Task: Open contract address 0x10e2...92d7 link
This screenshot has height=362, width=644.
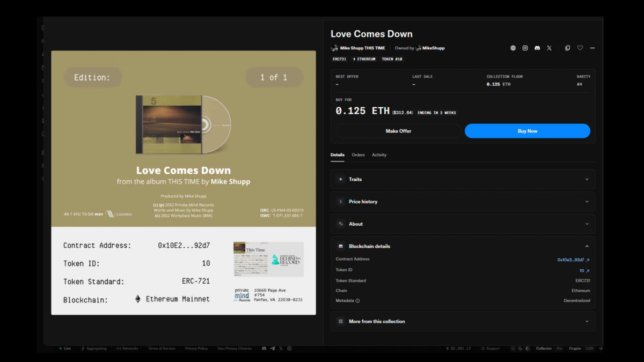Action: 573,260
